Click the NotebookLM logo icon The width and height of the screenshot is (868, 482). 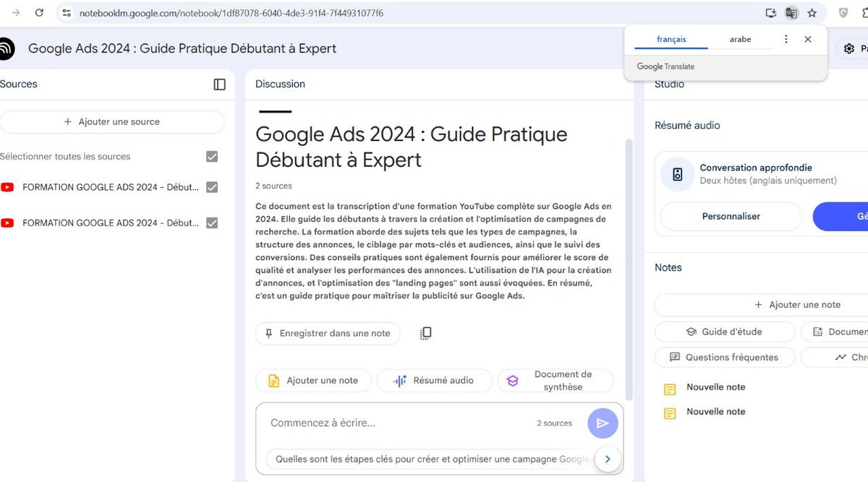tap(6, 49)
